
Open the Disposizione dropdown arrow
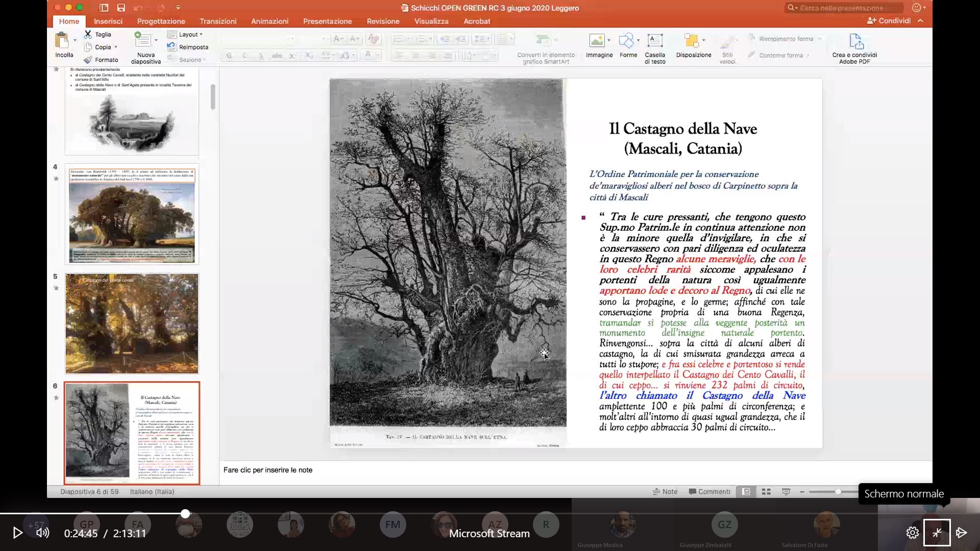coord(704,40)
